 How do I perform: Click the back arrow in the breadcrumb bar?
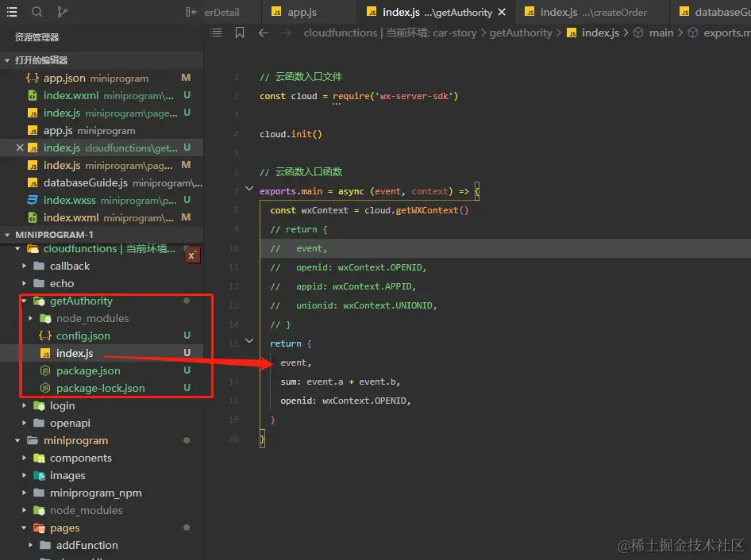(264, 33)
